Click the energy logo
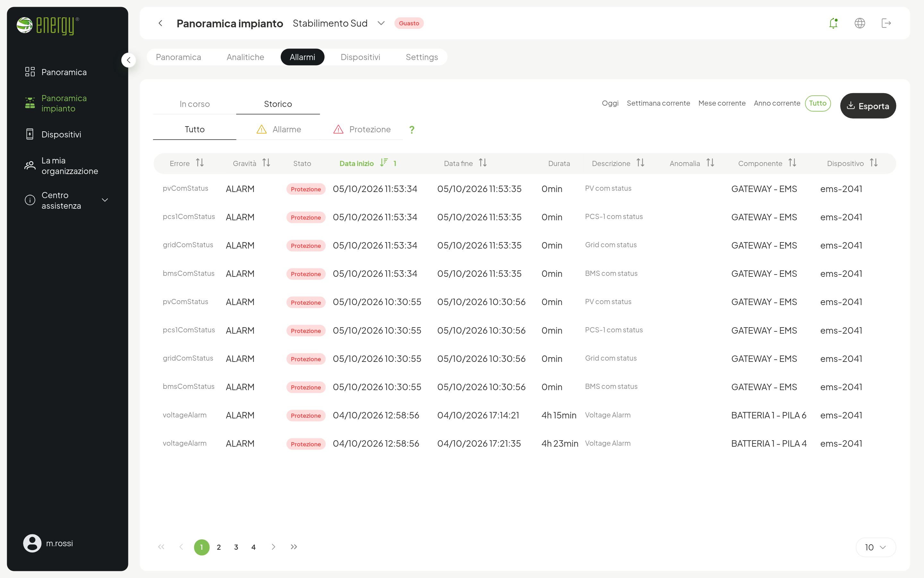This screenshot has width=924, height=578. (x=48, y=25)
